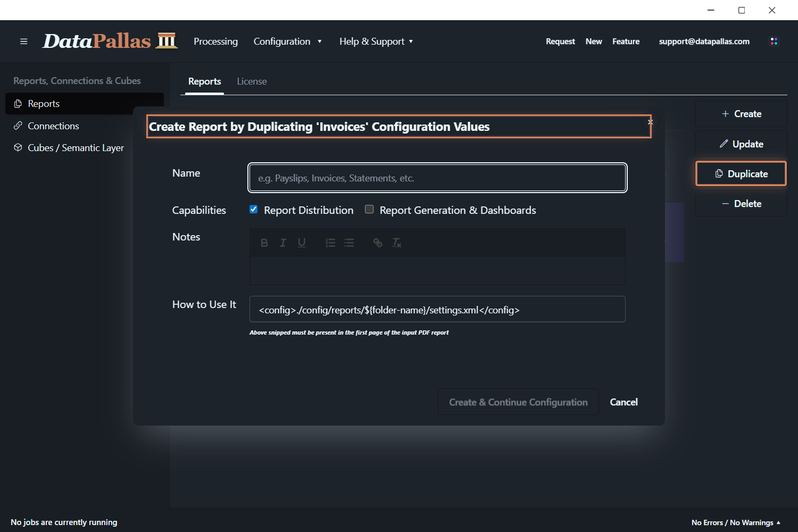Click the Create button

pyautogui.click(x=741, y=114)
